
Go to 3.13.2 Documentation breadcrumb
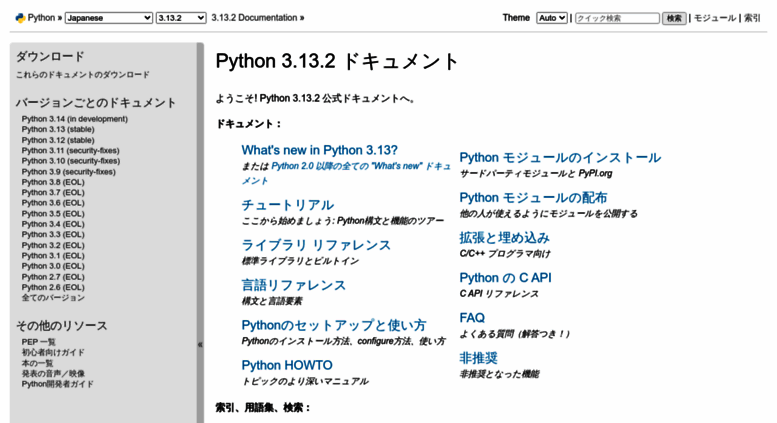pos(254,18)
